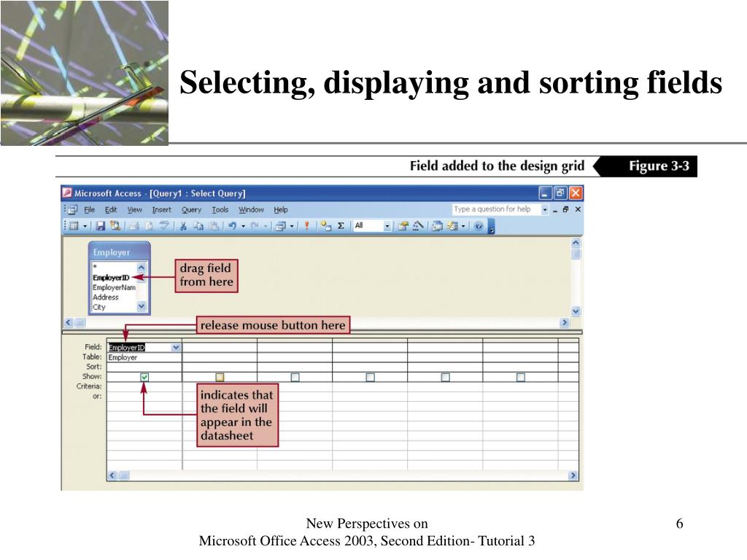Click the Redo arrow icon
Image resolution: width=747 pixels, height=560 pixels.
coord(255,226)
